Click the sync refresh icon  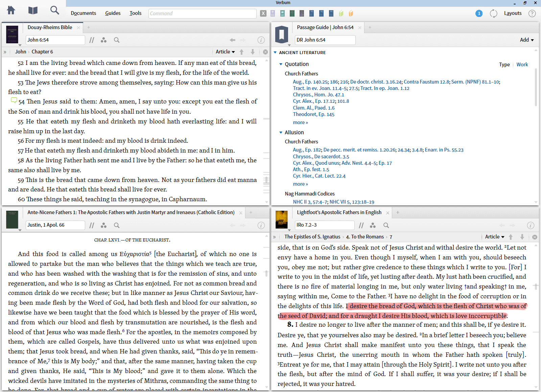(493, 14)
